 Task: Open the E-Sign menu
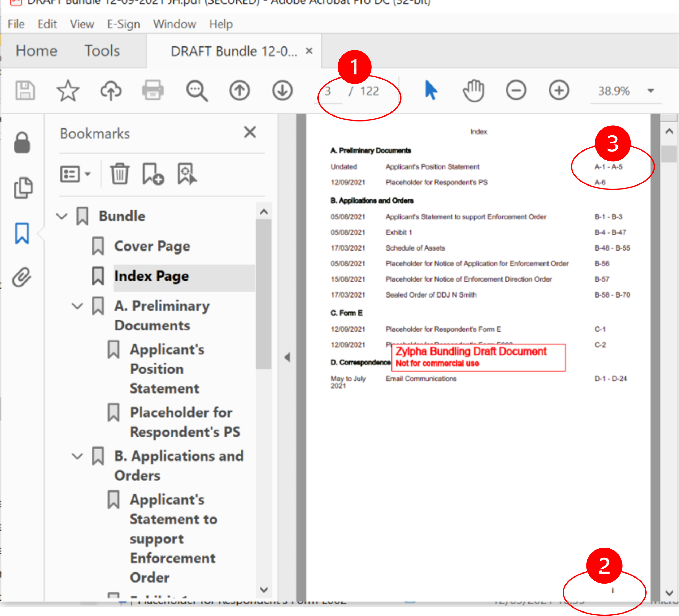123,24
